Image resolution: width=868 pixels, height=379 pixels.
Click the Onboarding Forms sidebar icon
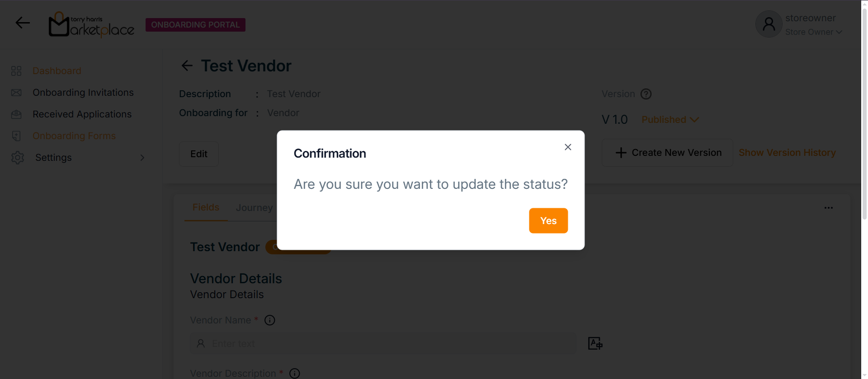(16, 136)
